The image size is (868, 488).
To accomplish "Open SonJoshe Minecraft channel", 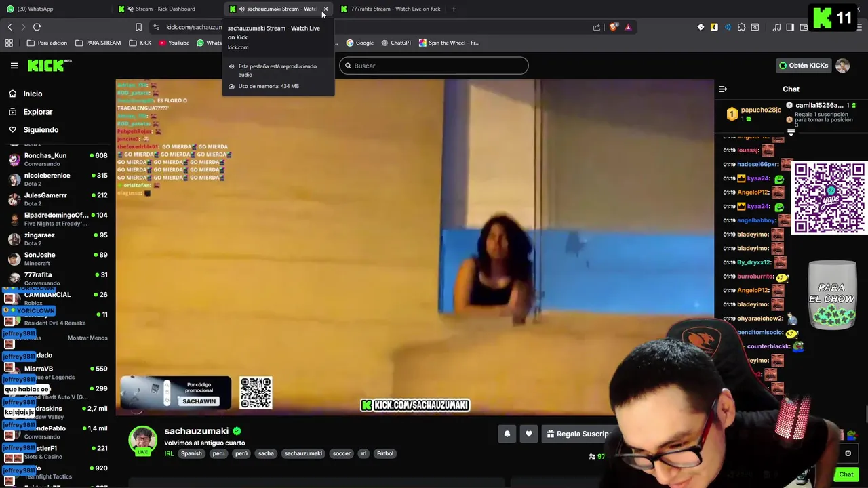I will click(x=58, y=258).
